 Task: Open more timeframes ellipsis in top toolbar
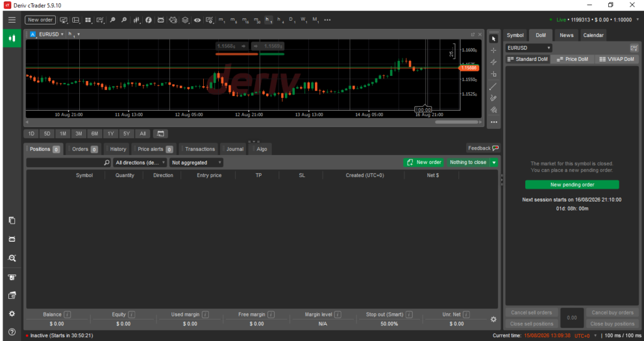(x=327, y=19)
